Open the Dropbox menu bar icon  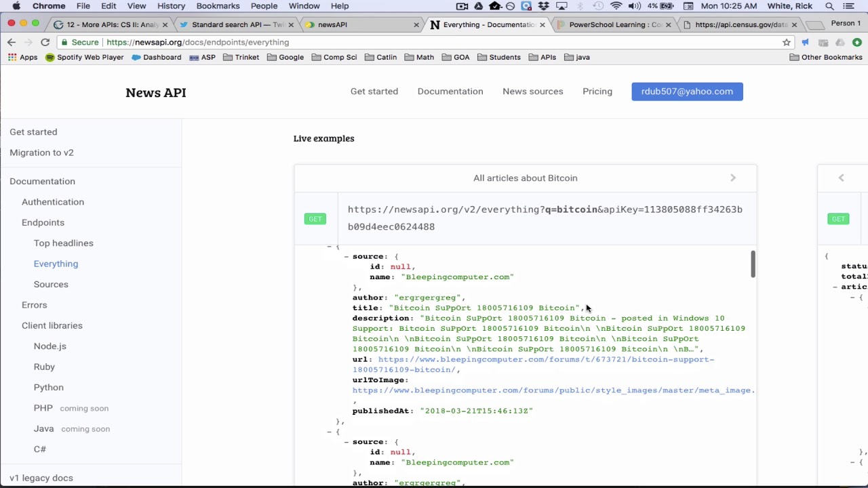click(x=543, y=6)
